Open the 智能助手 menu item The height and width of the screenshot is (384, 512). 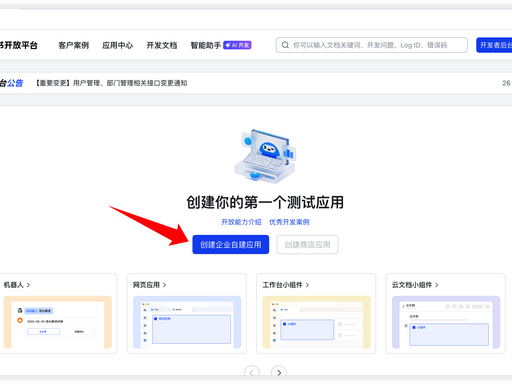206,45
